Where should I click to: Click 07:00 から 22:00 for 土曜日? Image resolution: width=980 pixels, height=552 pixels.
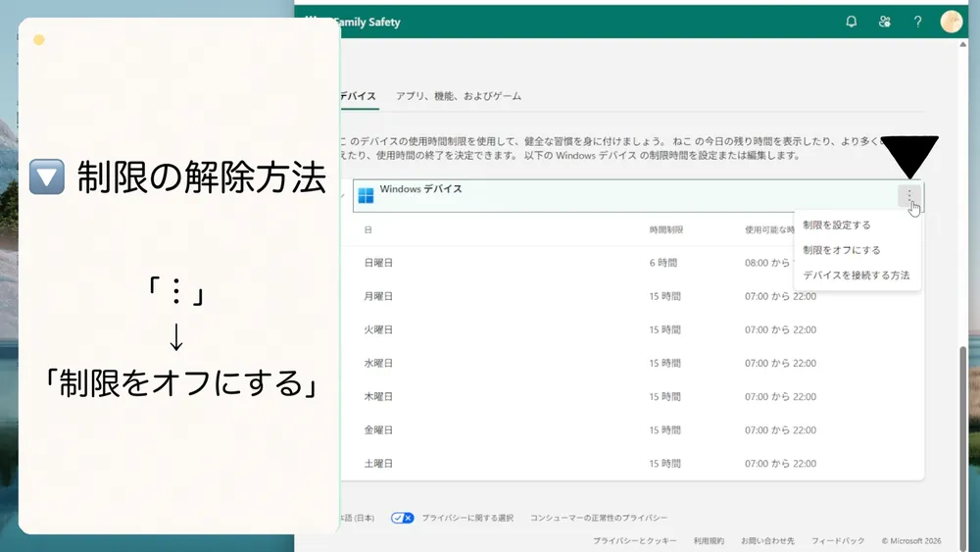780,464
